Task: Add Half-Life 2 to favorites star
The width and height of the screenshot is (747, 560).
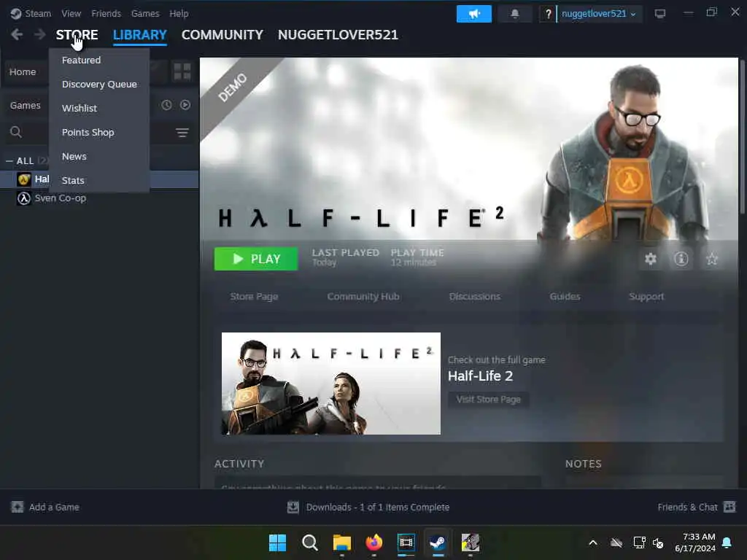Action: tap(712, 259)
